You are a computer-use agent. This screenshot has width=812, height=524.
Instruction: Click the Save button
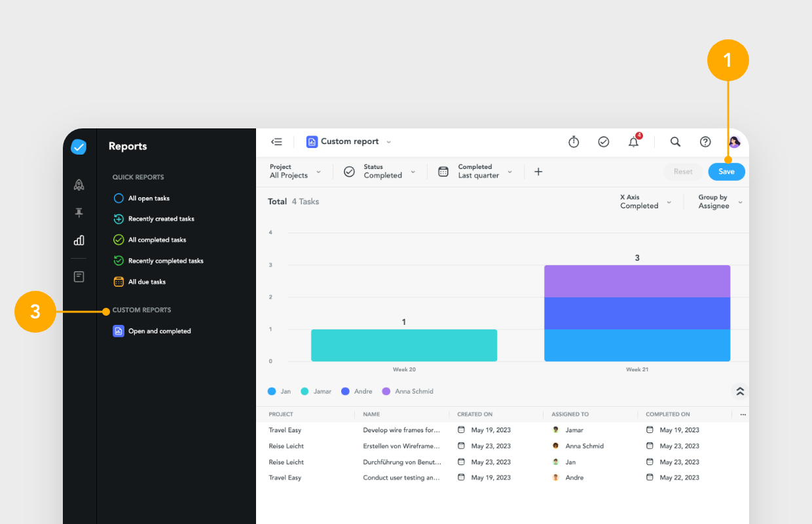coord(726,172)
